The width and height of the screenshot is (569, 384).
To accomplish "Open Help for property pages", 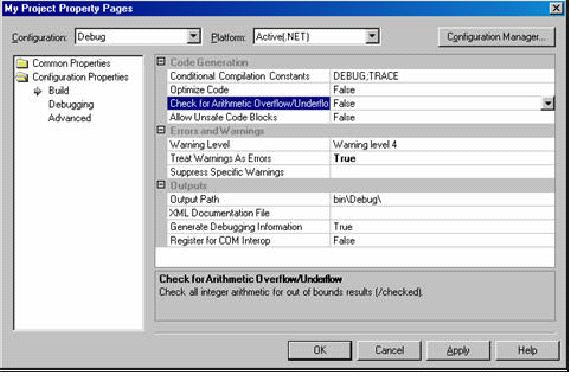I will pyautogui.click(x=527, y=350).
